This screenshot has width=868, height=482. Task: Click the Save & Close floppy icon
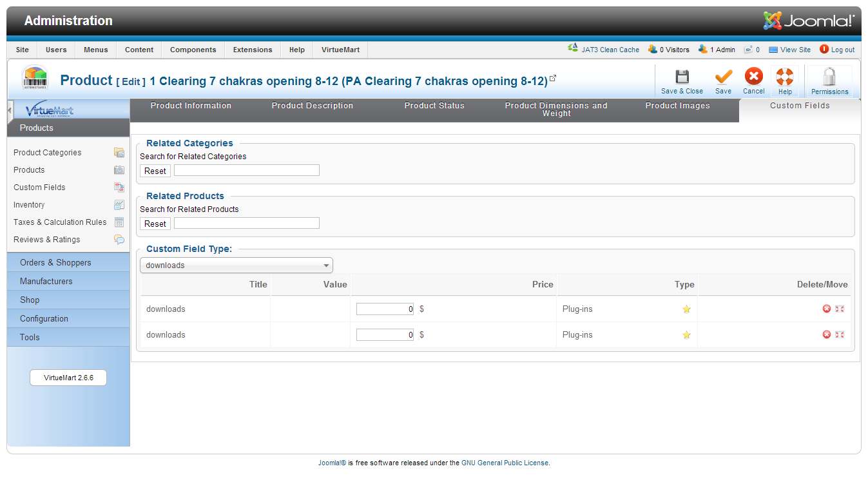(x=682, y=77)
